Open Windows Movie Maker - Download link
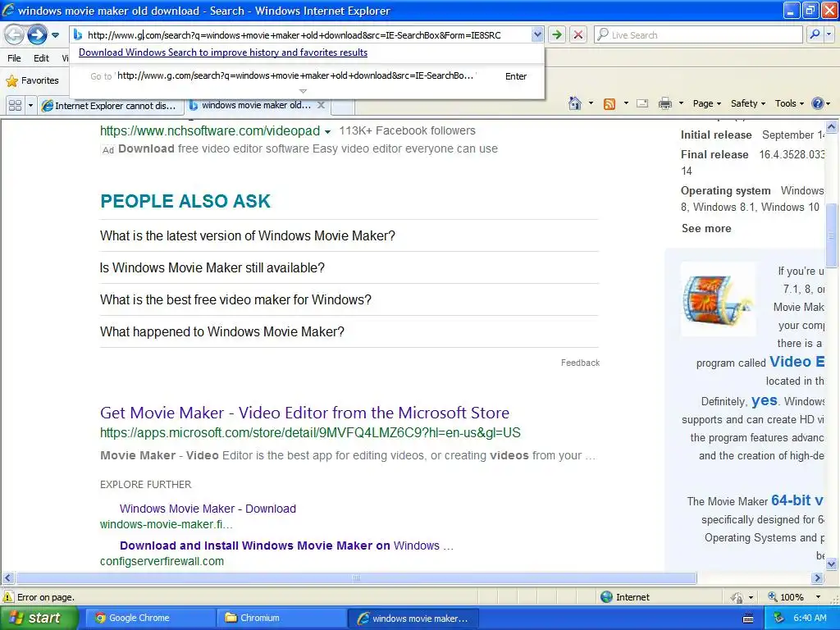This screenshot has height=630, width=840. (208, 509)
